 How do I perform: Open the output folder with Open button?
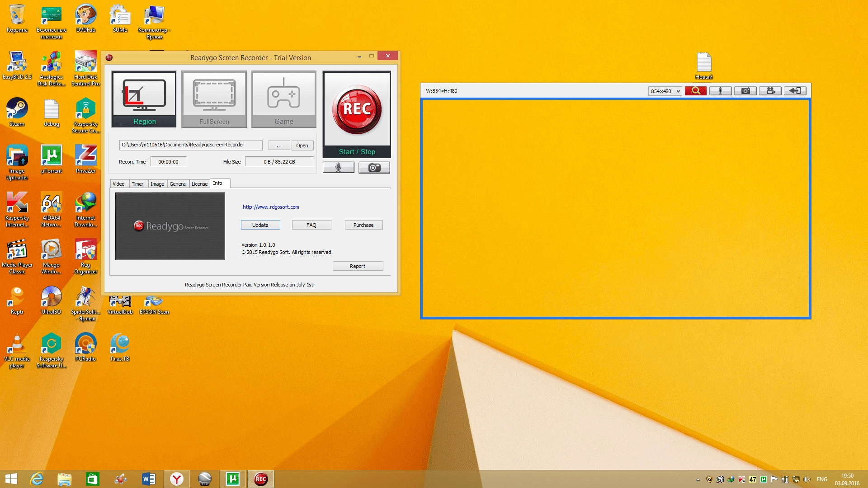pyautogui.click(x=302, y=145)
